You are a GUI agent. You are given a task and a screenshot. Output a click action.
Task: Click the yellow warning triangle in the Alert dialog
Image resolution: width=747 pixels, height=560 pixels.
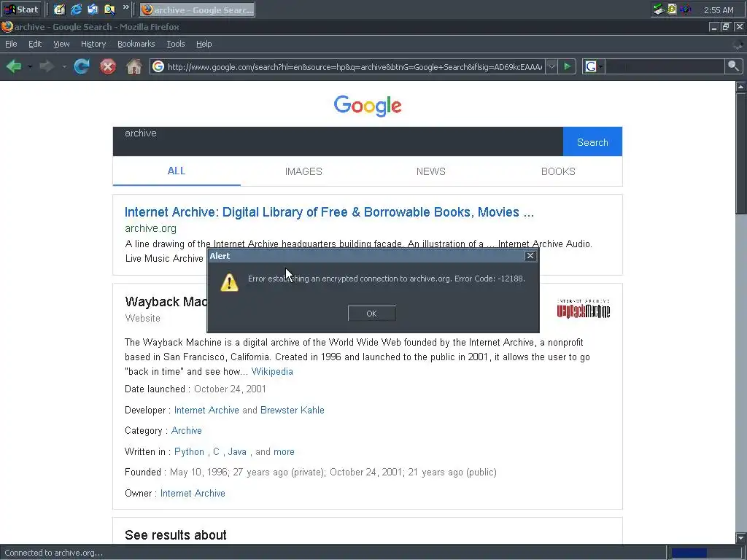click(229, 282)
